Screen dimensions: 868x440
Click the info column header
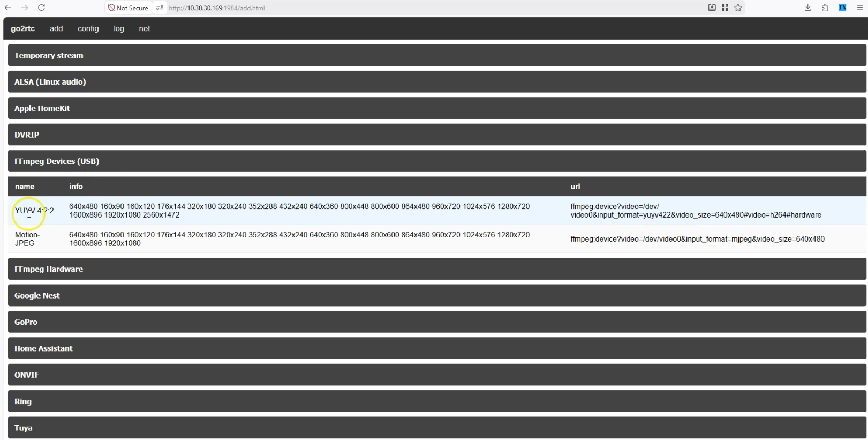(76, 187)
